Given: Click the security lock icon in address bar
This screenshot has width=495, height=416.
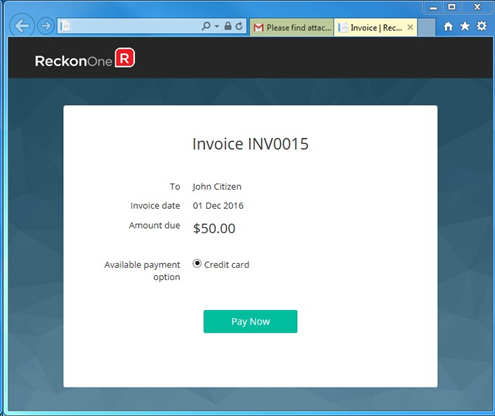Looking at the screenshot, I should (228, 26).
